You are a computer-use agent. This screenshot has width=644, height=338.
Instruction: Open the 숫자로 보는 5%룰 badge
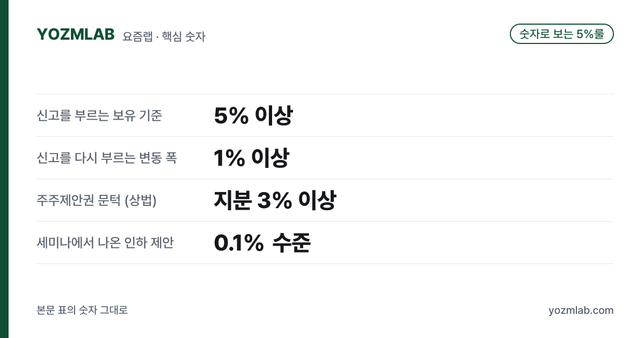click(561, 34)
